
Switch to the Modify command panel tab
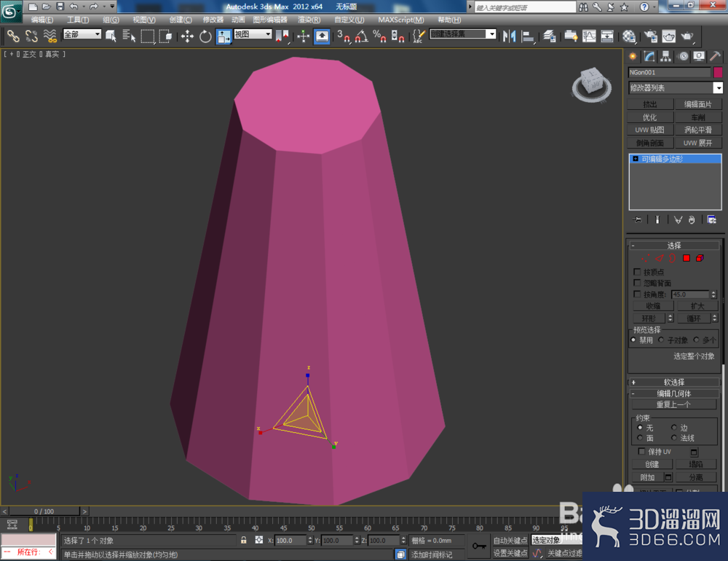pos(649,56)
